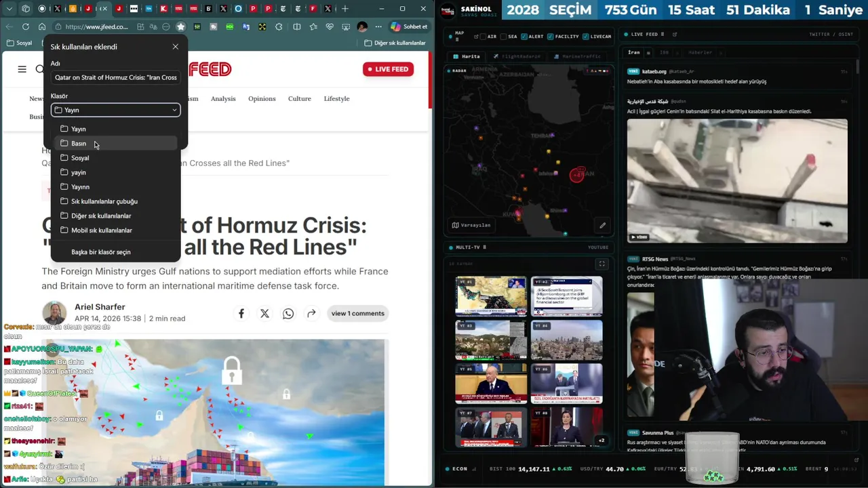Select the İran live feed tab
This screenshot has height=488, width=868.
tap(634, 52)
